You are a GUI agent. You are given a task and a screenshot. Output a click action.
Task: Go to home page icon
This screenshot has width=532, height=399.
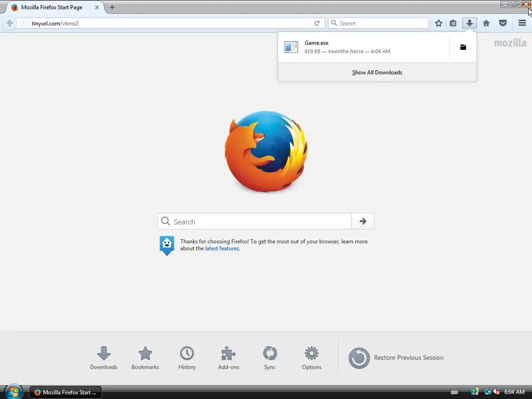(486, 23)
